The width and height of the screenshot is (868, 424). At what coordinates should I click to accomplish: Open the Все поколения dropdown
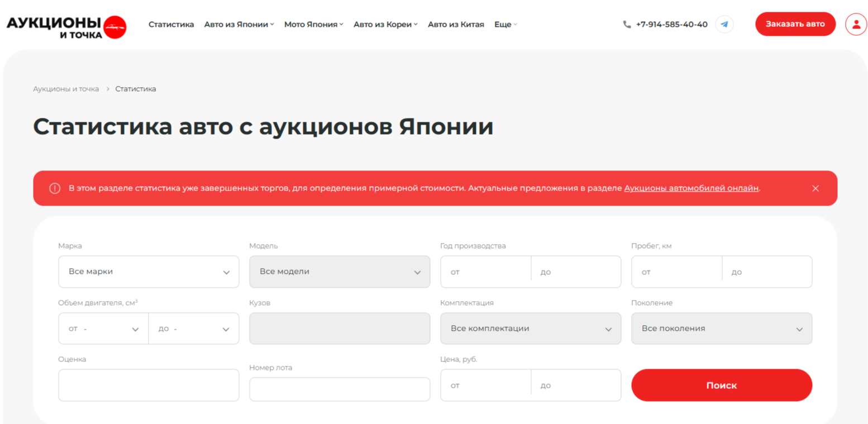coord(722,328)
